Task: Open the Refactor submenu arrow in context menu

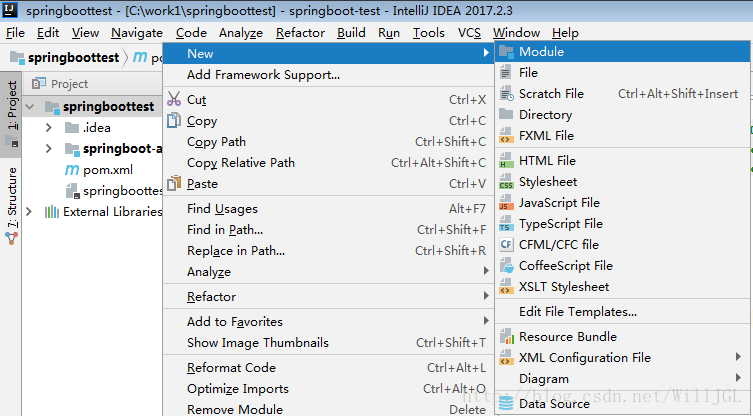Action: pyautogui.click(x=486, y=296)
